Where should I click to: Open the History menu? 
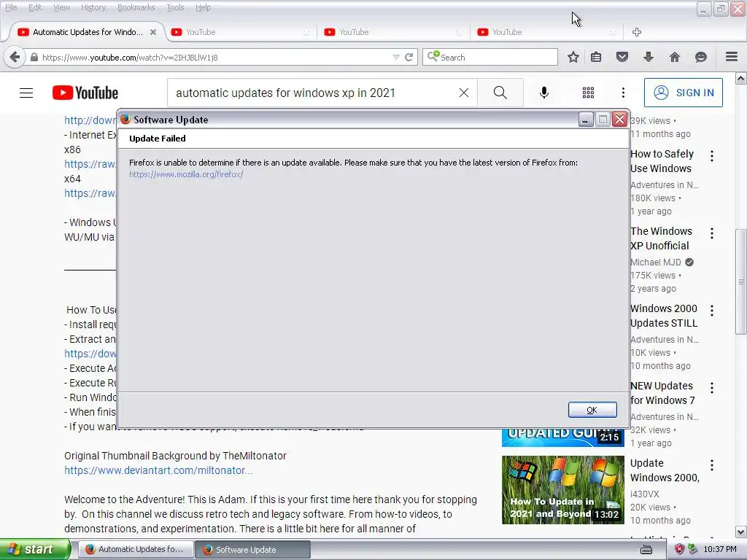pyautogui.click(x=93, y=7)
